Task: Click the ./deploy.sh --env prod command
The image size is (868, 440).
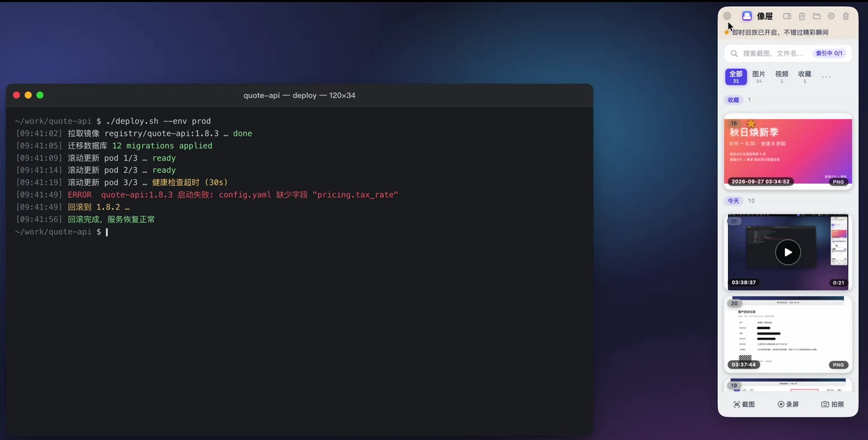Action: coord(158,121)
